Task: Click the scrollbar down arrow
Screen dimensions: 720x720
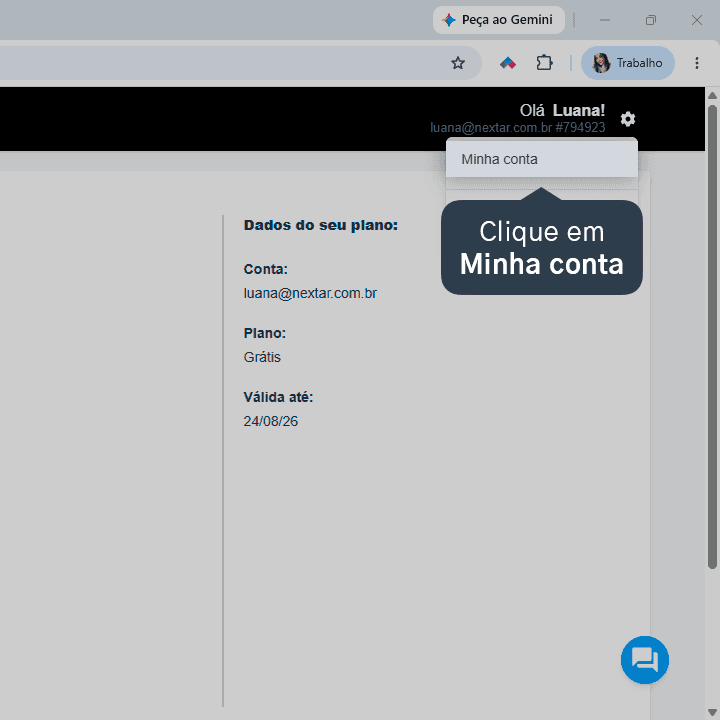Action: (x=712, y=713)
